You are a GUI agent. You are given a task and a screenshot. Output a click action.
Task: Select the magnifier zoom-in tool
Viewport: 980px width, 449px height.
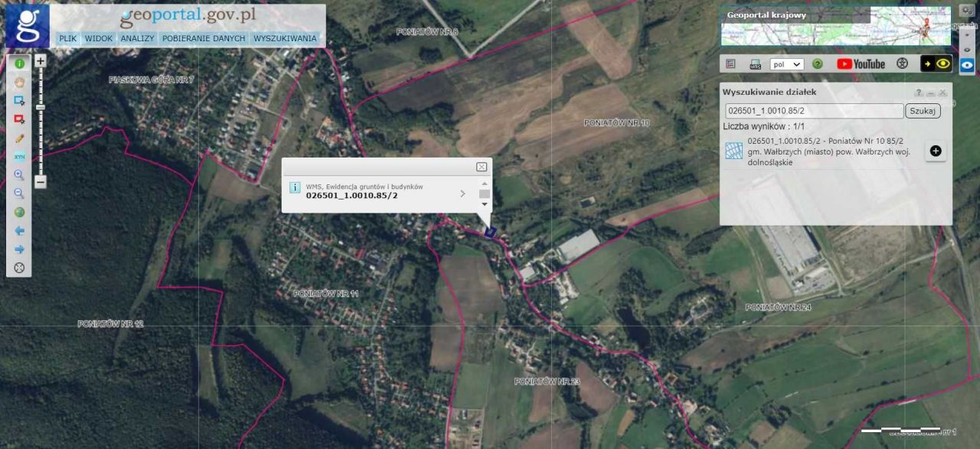[19, 174]
